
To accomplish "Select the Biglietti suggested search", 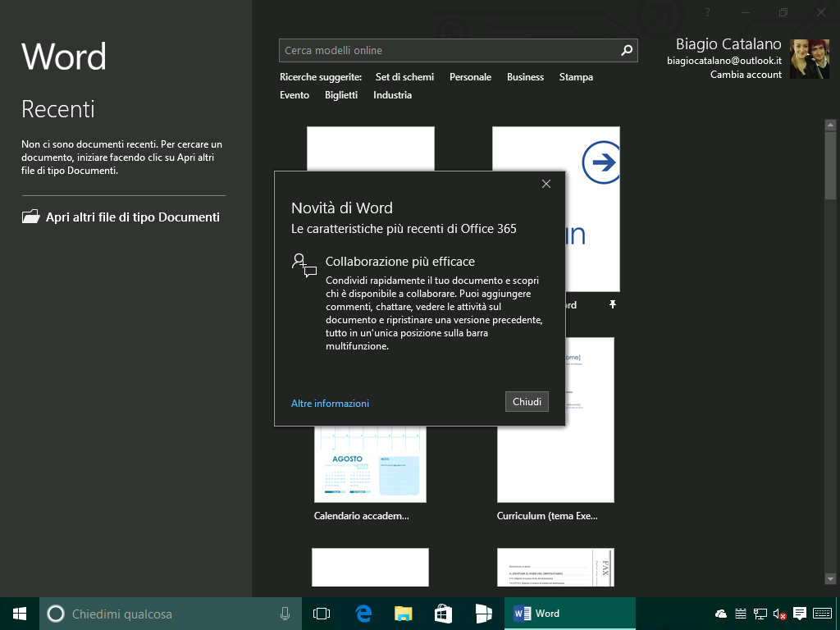I will click(340, 95).
